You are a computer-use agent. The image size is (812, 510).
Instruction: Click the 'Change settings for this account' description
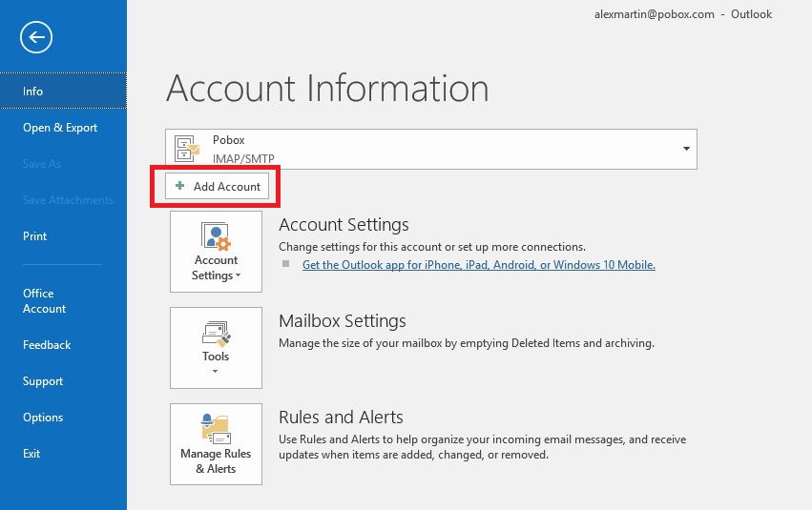click(432, 247)
